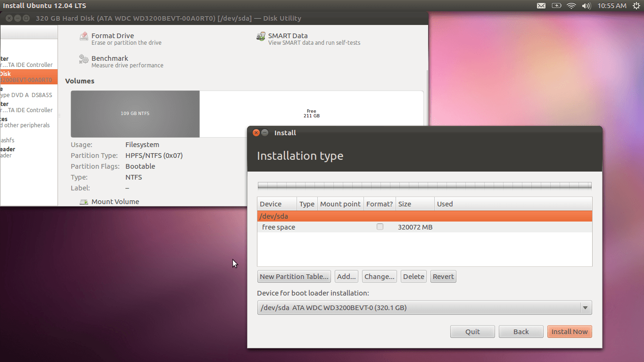Select the 109 GB NTFS volume block
The image size is (644, 362).
coord(135,114)
